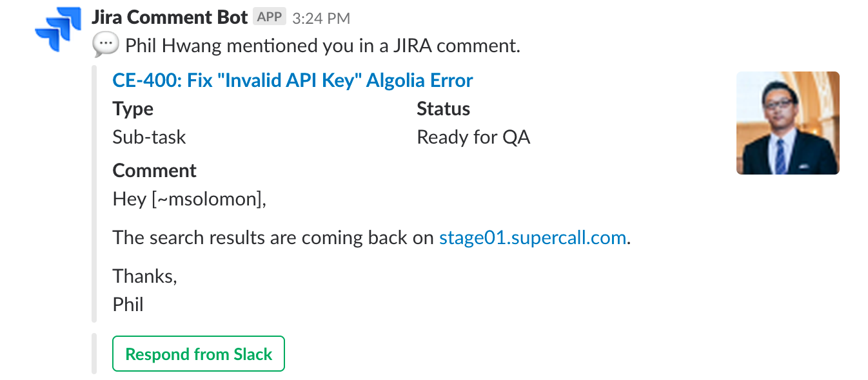Click the Jira Comment Bot avatar icon
Viewport: 868px width, 380px height.
tap(58, 30)
